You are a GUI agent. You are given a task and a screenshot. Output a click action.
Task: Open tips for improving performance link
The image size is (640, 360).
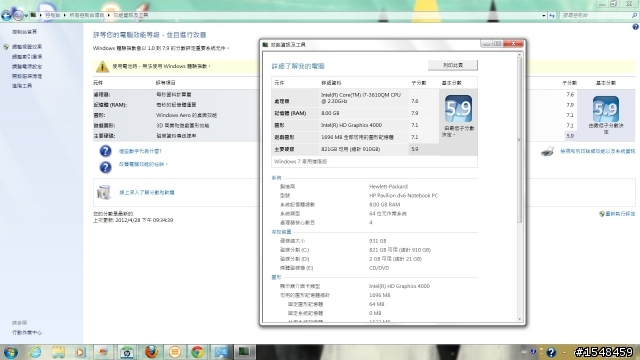(143, 164)
